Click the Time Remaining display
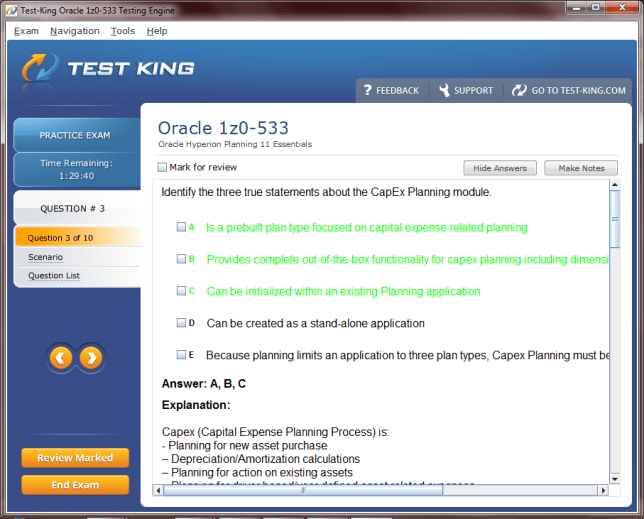644x519 pixels. pyautogui.click(x=77, y=170)
